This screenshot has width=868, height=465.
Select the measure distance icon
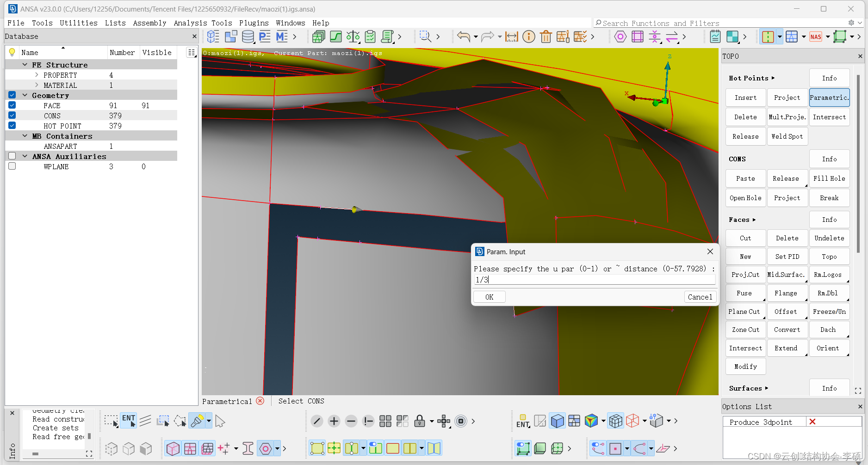coord(511,37)
